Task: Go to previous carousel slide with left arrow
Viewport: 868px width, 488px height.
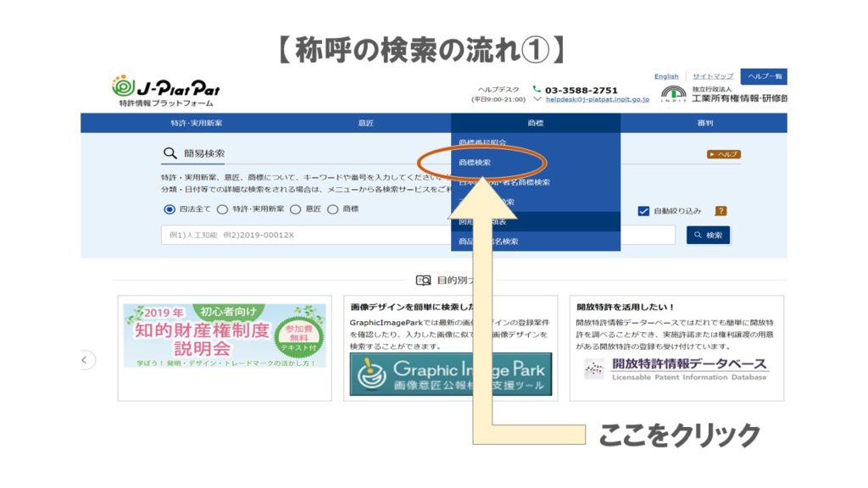Action: [x=85, y=360]
